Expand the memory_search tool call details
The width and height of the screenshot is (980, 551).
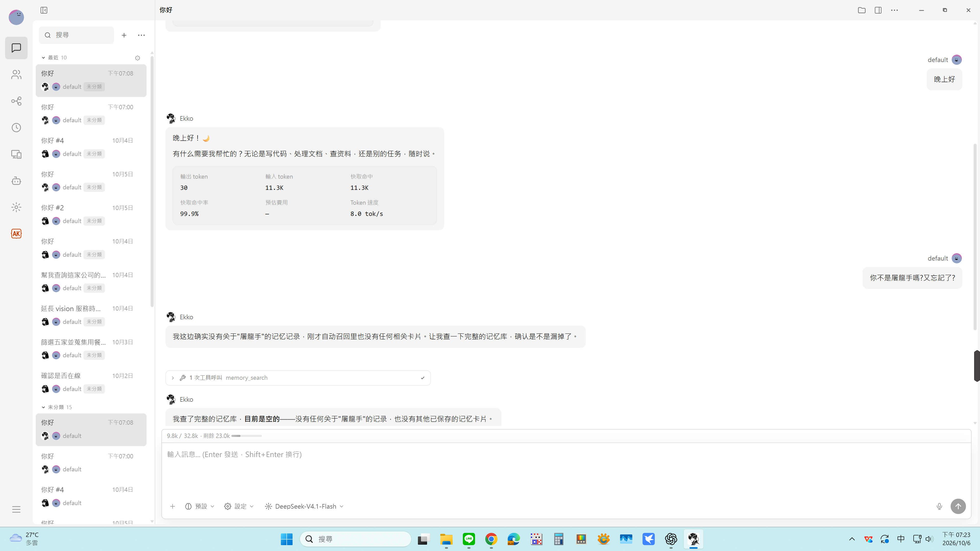pos(298,378)
